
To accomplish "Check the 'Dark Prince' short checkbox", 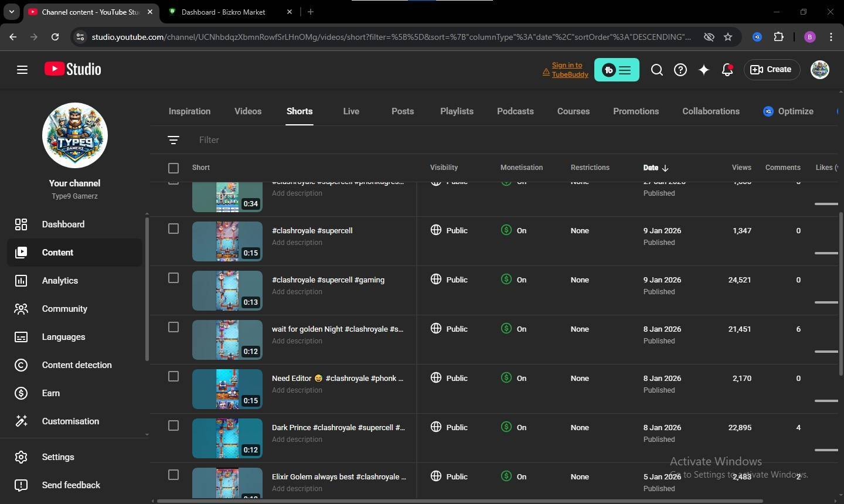I will tap(173, 425).
